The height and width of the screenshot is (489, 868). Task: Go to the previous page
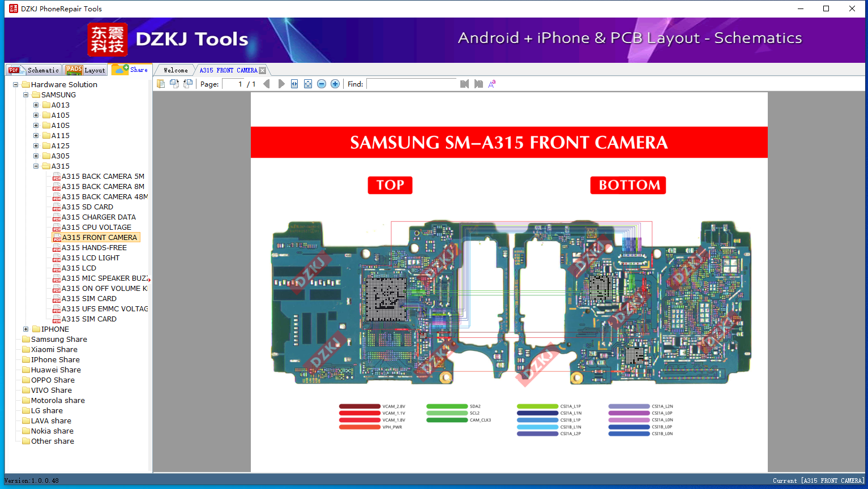tap(267, 84)
